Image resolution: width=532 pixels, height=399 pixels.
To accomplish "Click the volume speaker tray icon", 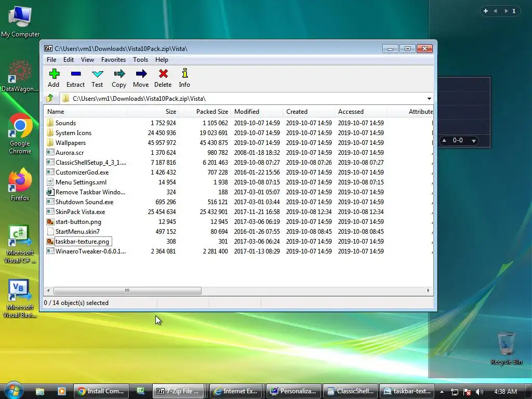I will point(480,392).
